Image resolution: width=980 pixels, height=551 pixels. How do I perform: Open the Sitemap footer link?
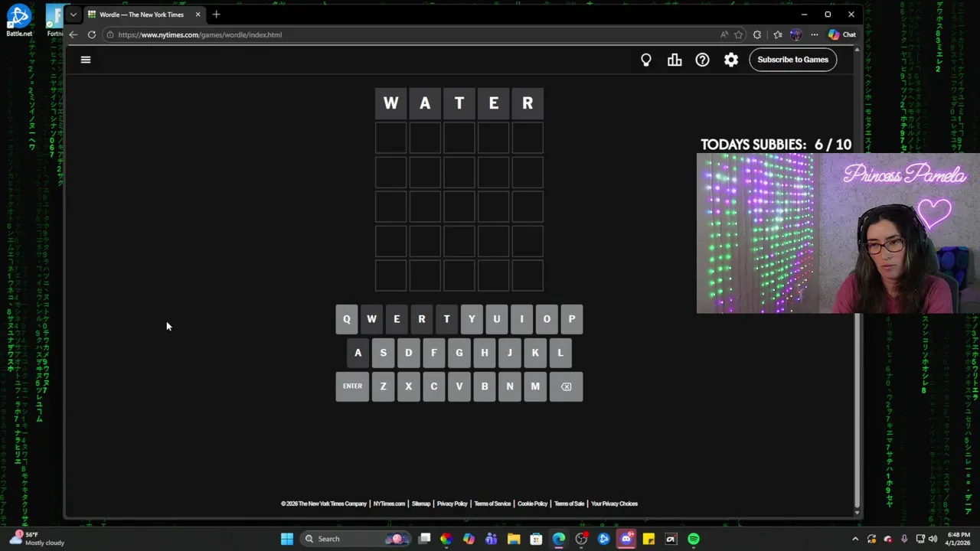coord(421,504)
